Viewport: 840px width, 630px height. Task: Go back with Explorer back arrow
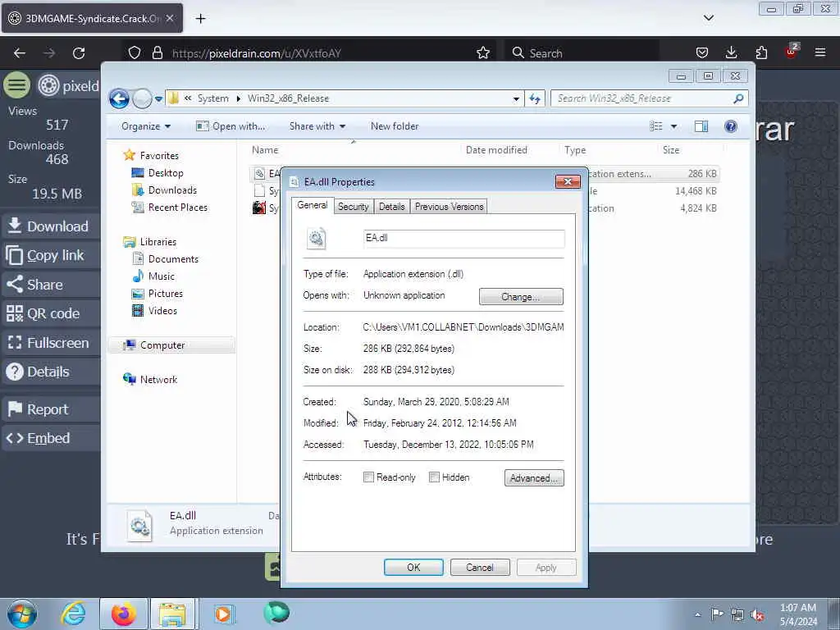[x=119, y=98]
